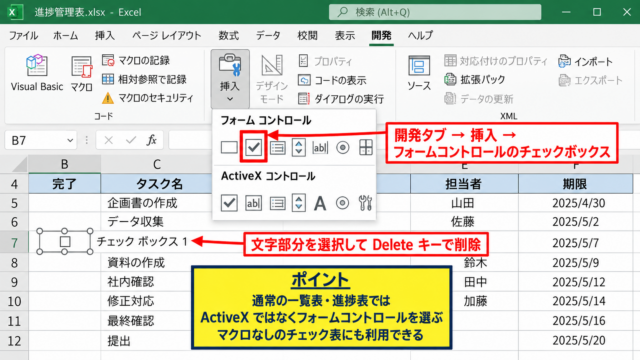Image resolution: width=640 pixels, height=360 pixels.
Task: Click the 担当者 header cell
Action: (464, 184)
